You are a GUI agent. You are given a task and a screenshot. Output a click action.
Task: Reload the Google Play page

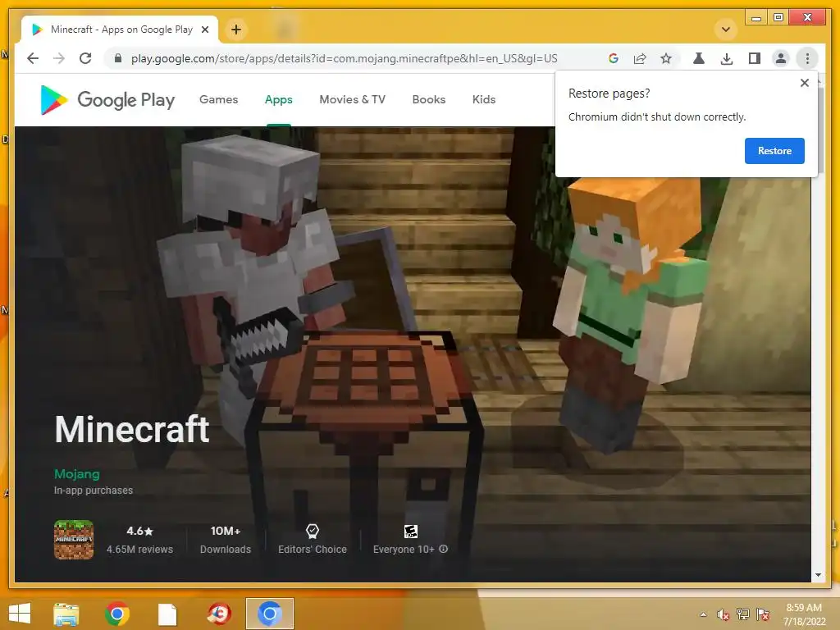tap(85, 58)
